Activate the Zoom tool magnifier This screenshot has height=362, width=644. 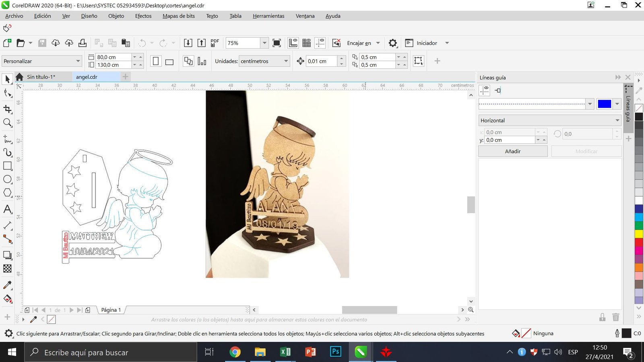point(7,123)
